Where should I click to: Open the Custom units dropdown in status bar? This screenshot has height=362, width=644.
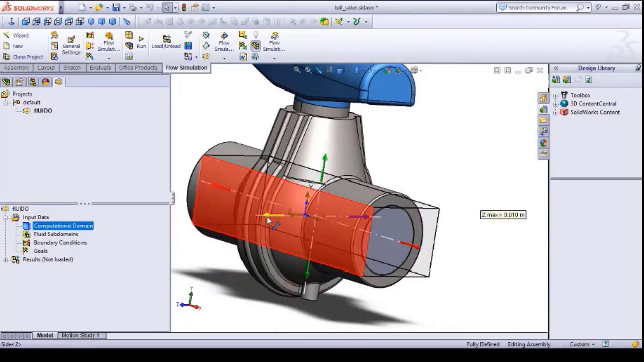(583, 345)
